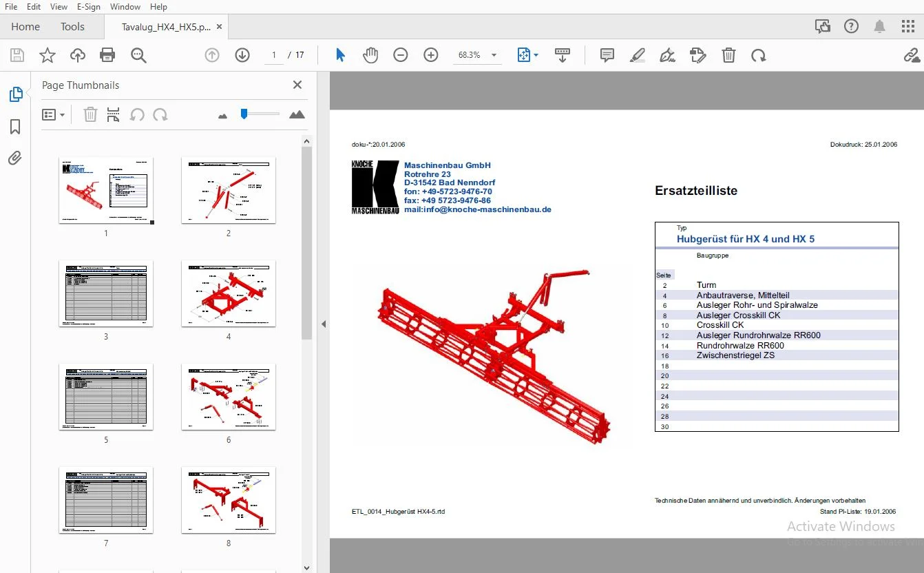This screenshot has height=573, width=924.
Task: Open help with the question mark icon
Action: [851, 26]
